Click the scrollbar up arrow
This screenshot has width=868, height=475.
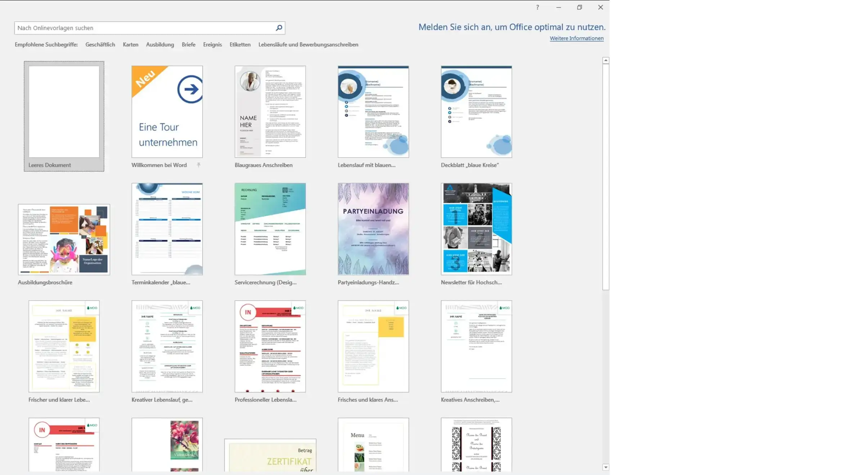tap(606, 60)
